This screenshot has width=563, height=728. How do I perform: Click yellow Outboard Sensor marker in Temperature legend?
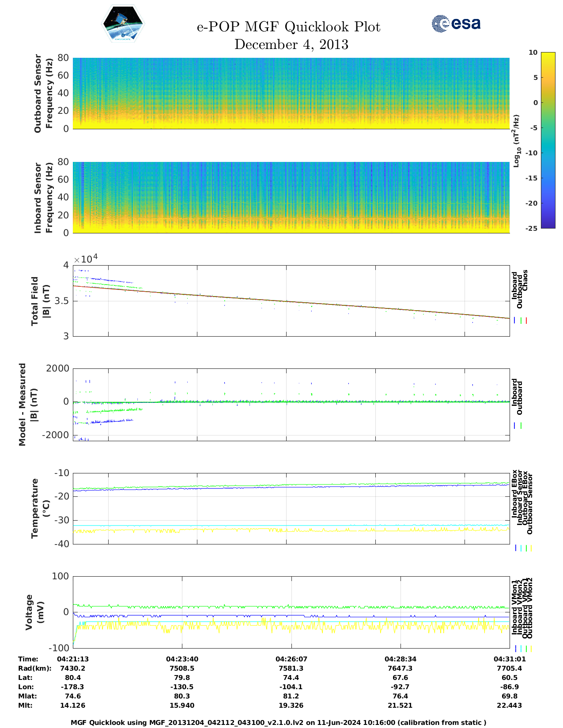pyautogui.click(x=531, y=548)
